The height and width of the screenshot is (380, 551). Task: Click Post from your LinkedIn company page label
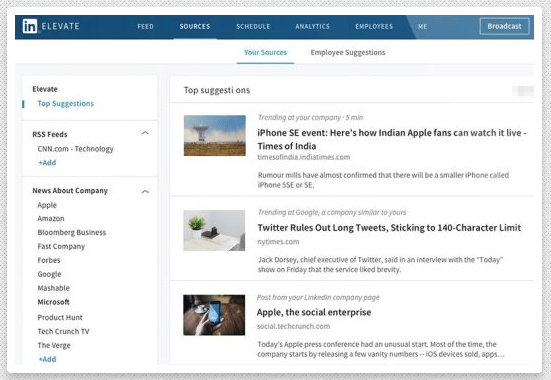(x=318, y=297)
